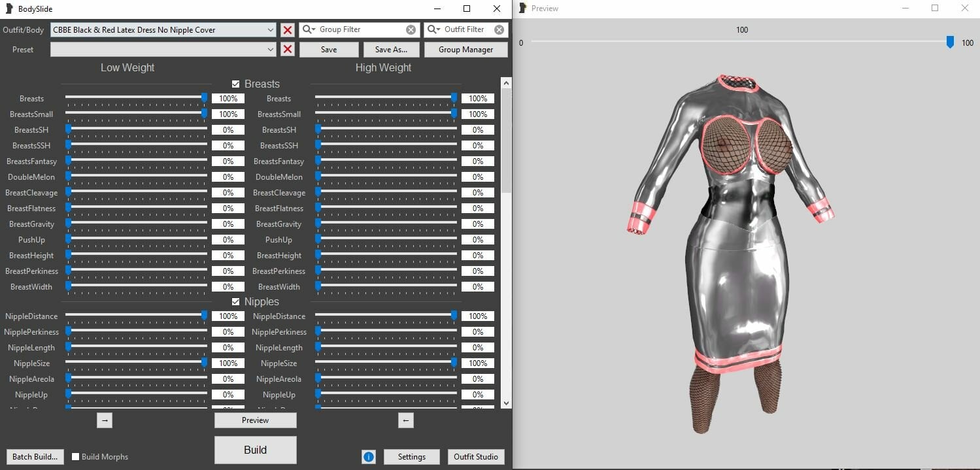
Task: Click the High Weight BreastsSmall slider
Action: [x=386, y=114]
